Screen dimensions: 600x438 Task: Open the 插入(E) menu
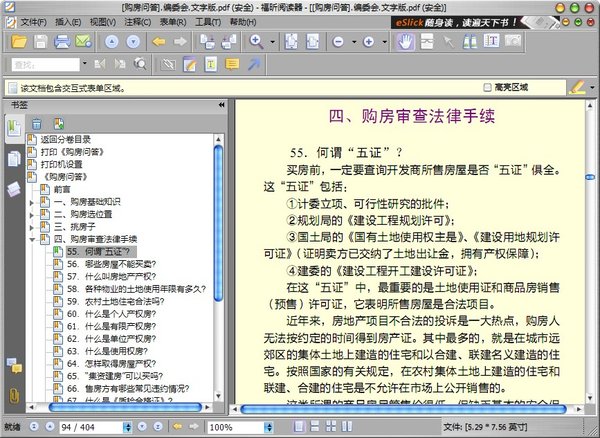click(x=68, y=22)
